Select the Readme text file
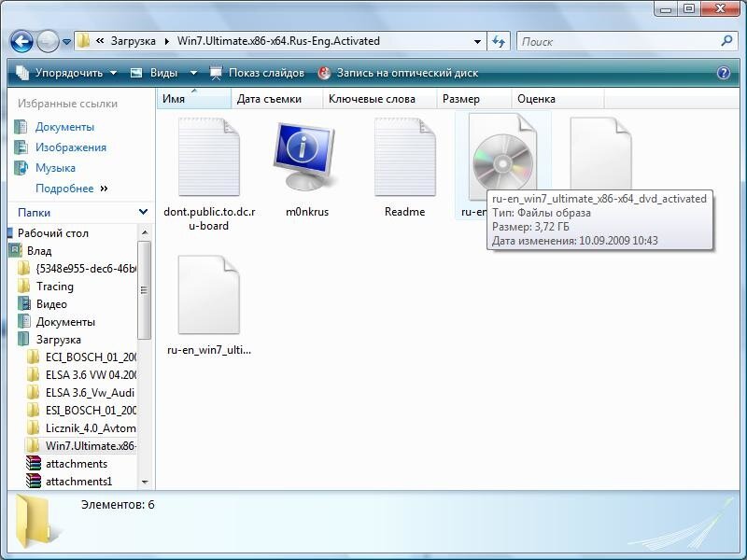Viewport: 747px width, 560px height. click(405, 168)
